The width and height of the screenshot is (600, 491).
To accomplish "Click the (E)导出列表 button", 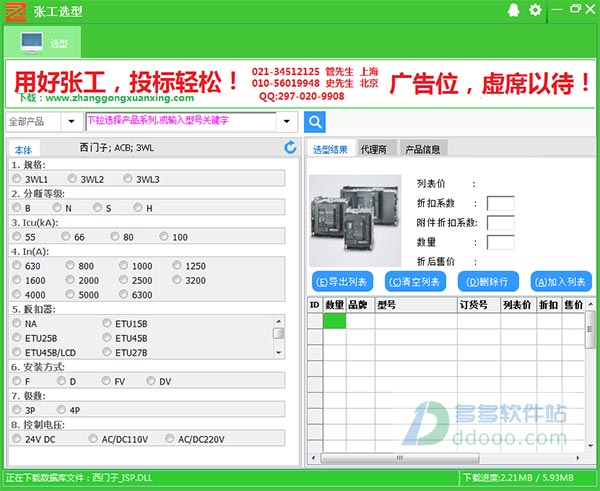I will [x=342, y=282].
